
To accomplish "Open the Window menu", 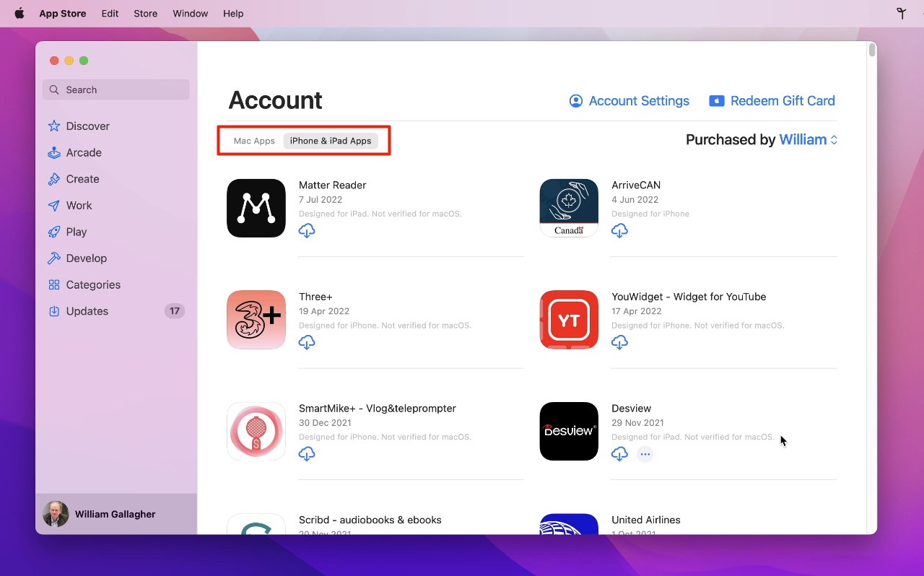I will click(191, 13).
